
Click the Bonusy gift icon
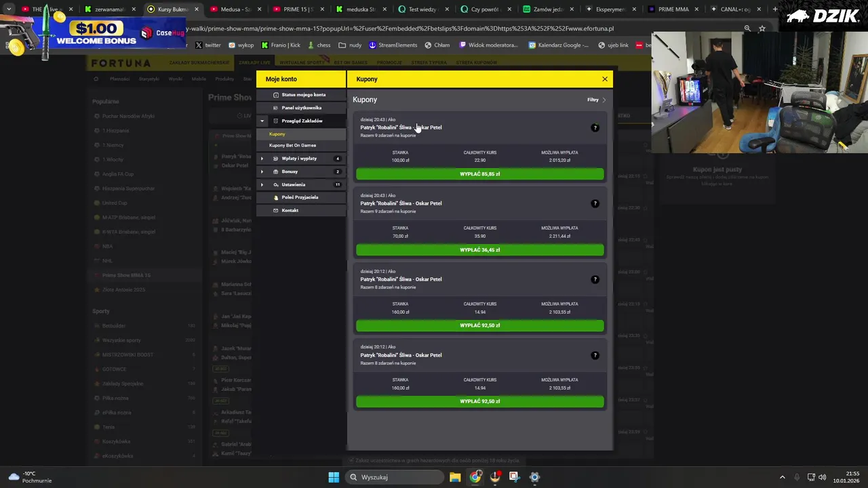point(275,171)
